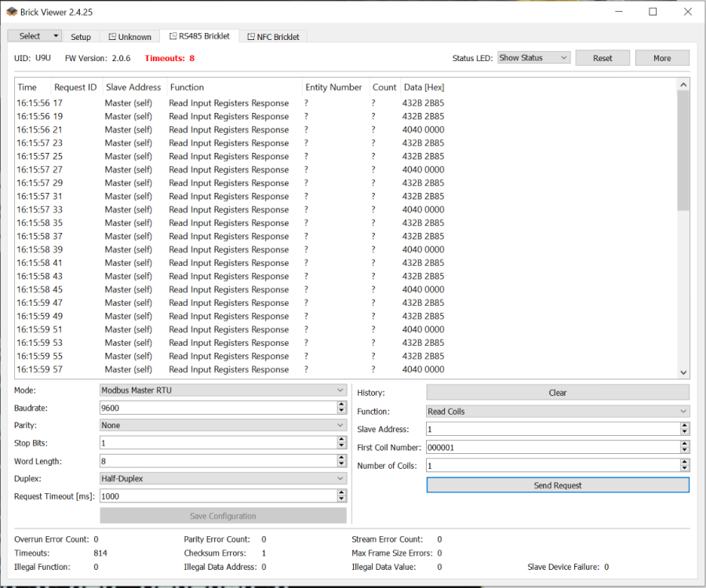Image resolution: width=706 pixels, height=588 pixels.
Task: Click the red Timeouts: 8 label
Action: pyautogui.click(x=169, y=58)
